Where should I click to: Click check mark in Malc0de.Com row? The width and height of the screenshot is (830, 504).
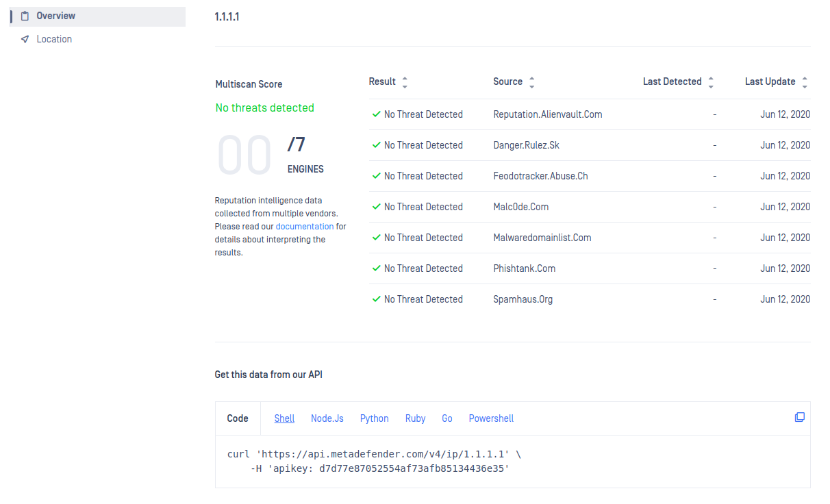[376, 207]
